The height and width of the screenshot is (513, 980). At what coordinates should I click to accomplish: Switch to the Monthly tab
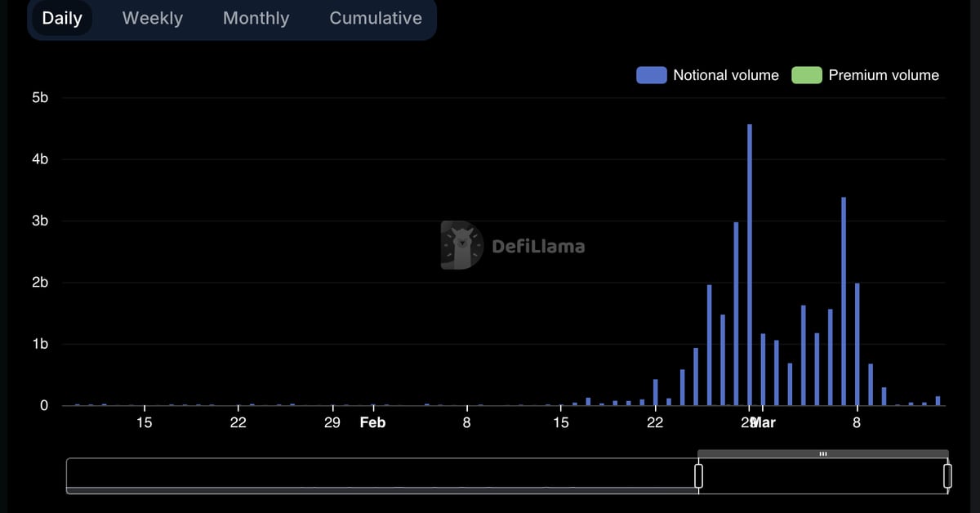[256, 18]
